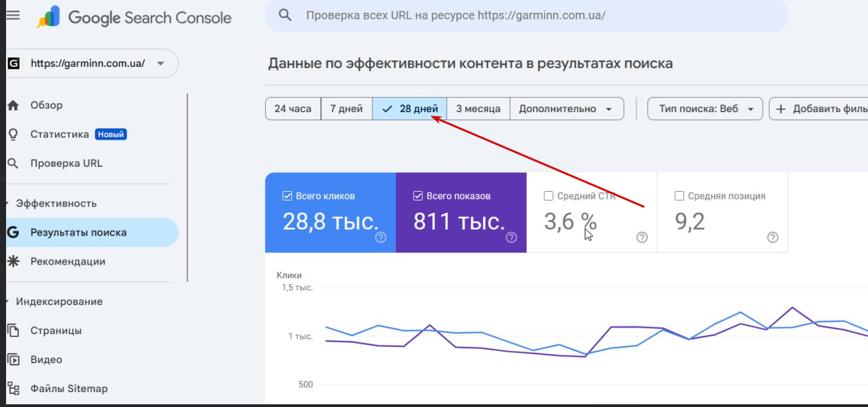Click the 811 тыс. total impressions value
Screen dimensions: 868x407
(459, 221)
